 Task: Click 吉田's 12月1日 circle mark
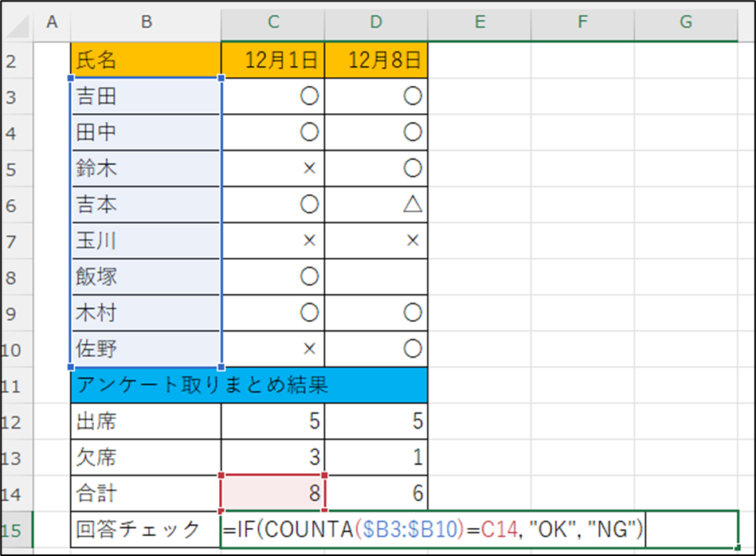click(x=310, y=96)
